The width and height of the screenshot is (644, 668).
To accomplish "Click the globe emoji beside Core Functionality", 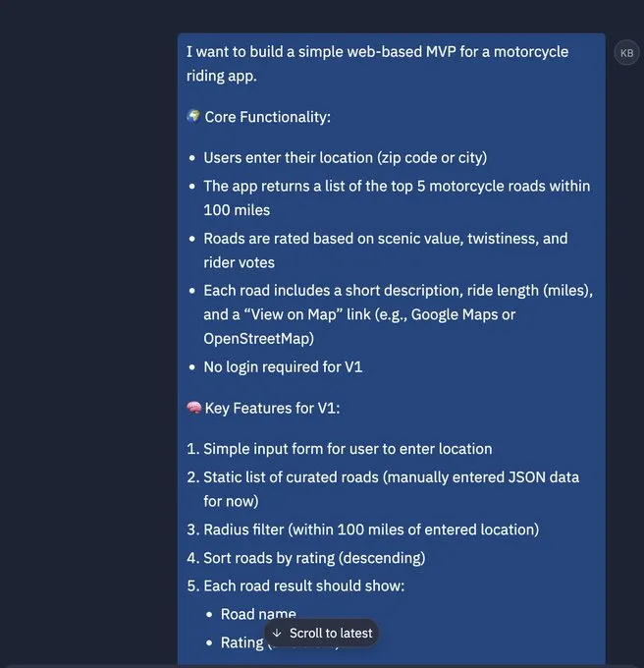I will pyautogui.click(x=193, y=116).
